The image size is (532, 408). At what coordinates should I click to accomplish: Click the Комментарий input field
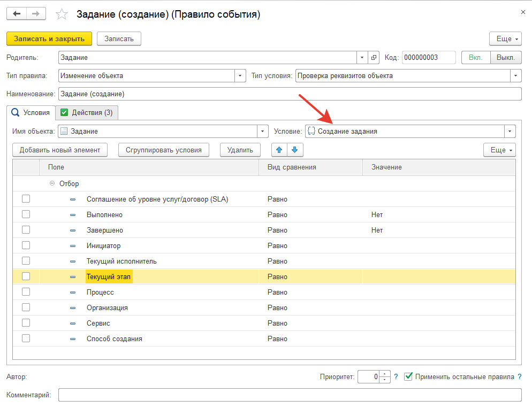pos(290,395)
